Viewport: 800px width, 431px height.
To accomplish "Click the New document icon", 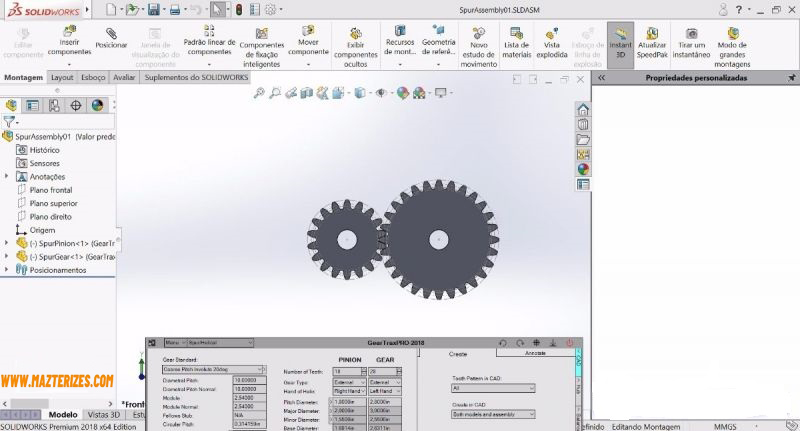I will pos(111,9).
